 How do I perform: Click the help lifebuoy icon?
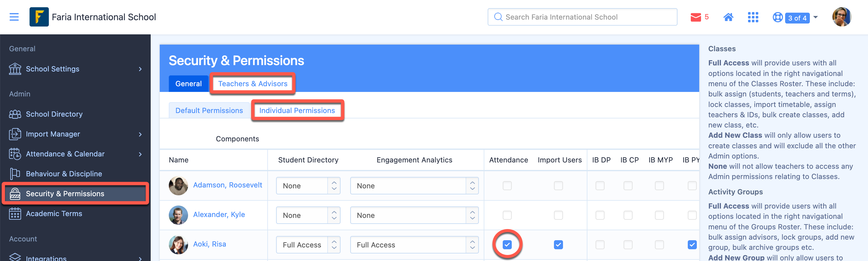(x=777, y=17)
